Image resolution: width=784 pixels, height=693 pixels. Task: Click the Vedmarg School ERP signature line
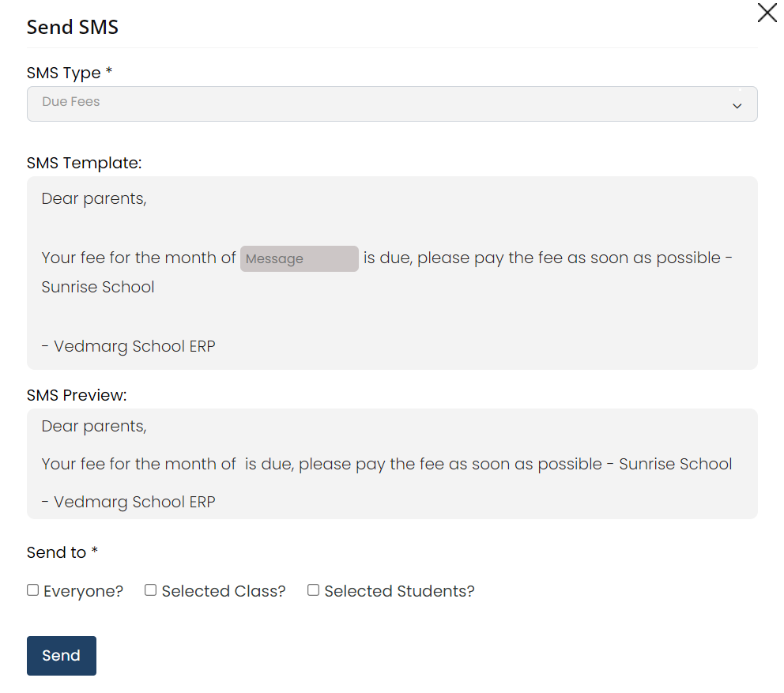pyautogui.click(x=129, y=345)
